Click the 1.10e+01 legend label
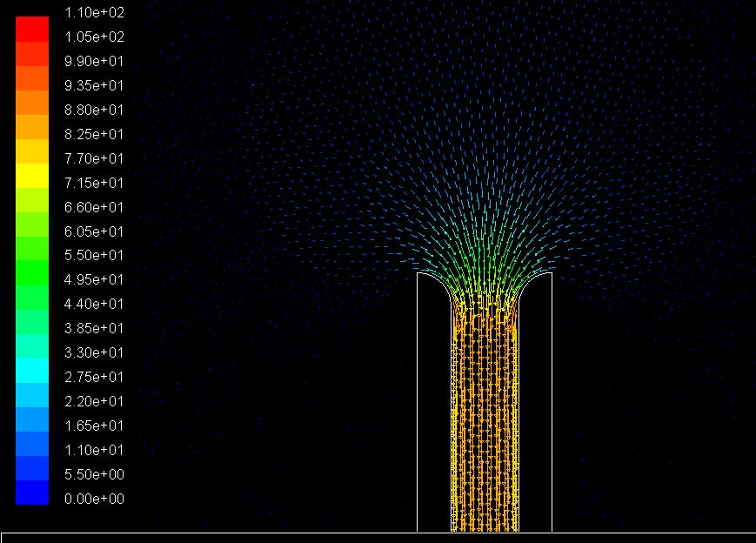756x543 pixels. click(x=95, y=450)
